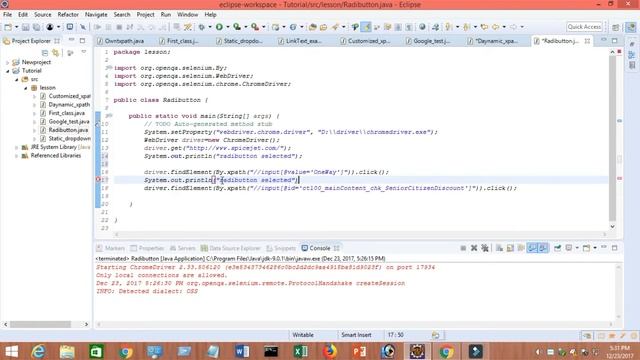
Task: Click the Debug bug icon
Action: tap(202, 27)
